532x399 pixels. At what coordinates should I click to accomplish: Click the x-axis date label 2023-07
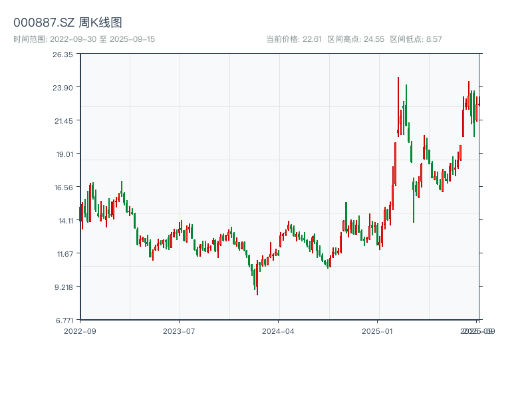tap(179, 331)
